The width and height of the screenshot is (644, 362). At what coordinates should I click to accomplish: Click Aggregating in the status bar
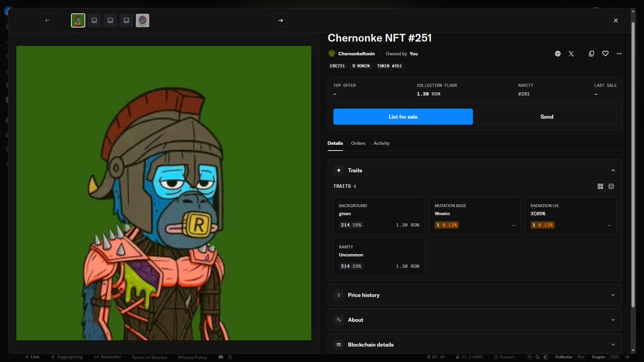click(x=67, y=357)
